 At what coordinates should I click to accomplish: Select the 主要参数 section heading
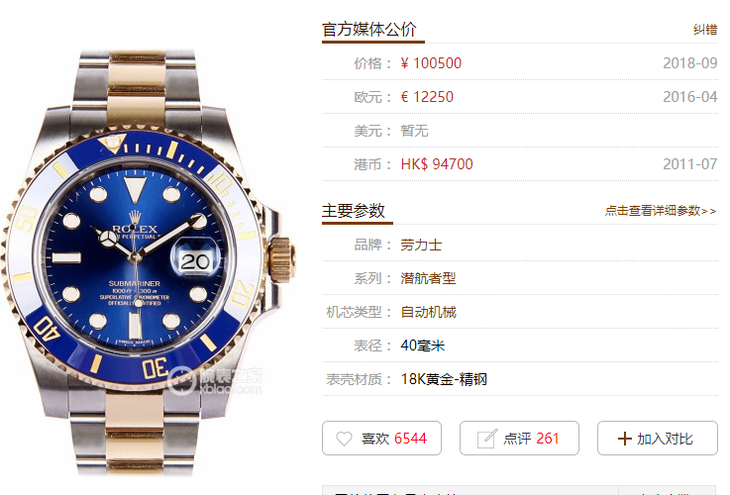(x=353, y=211)
